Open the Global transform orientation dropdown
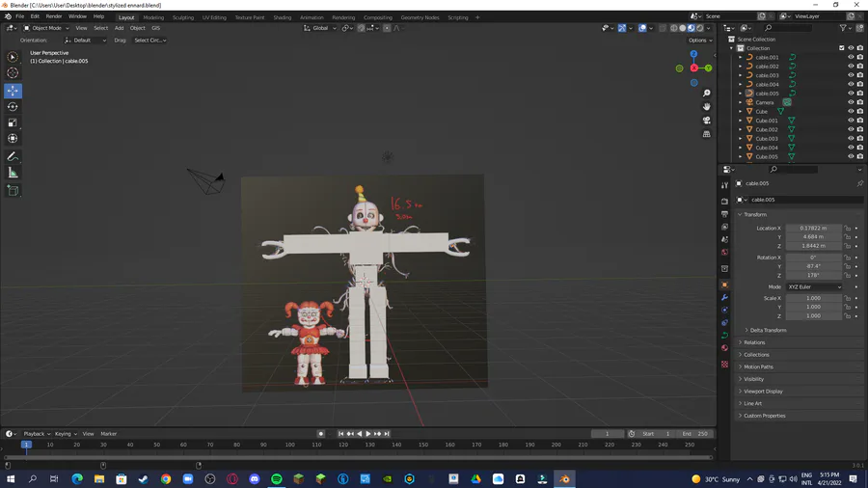The image size is (868, 488). pyautogui.click(x=320, y=28)
